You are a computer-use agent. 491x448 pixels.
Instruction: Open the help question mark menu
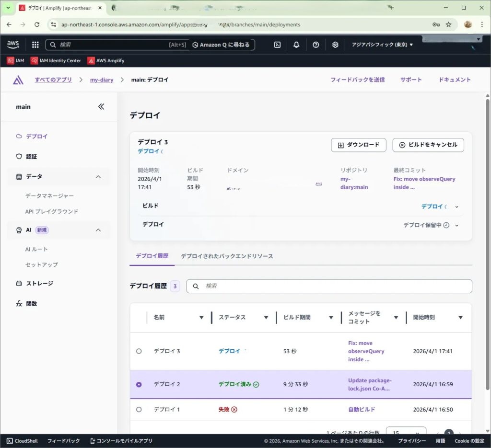click(316, 45)
